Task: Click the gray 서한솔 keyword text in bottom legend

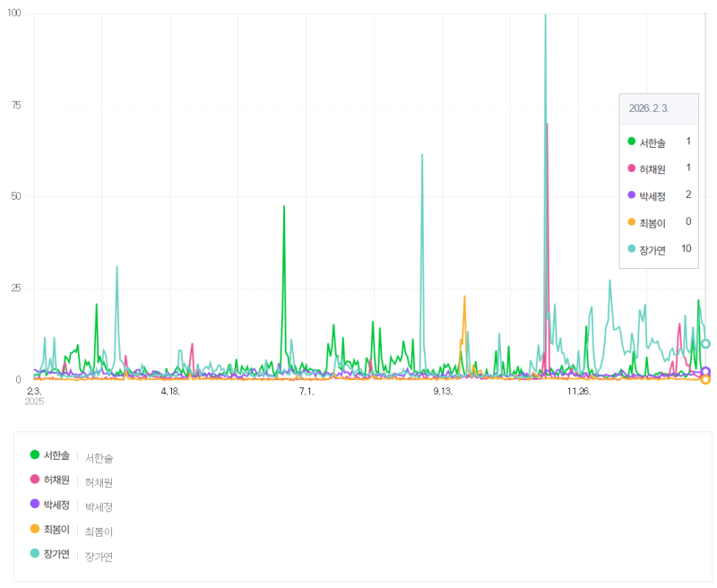Action: tap(99, 458)
